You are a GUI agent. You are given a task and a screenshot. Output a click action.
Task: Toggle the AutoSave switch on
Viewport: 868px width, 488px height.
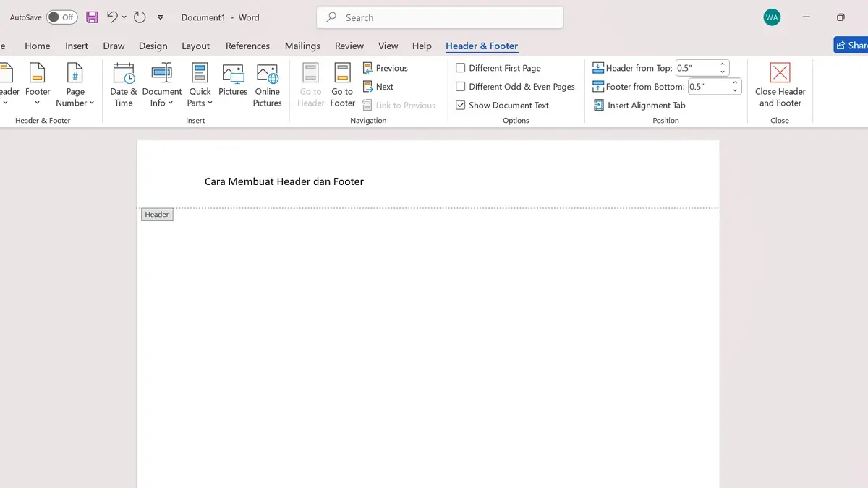tap(61, 17)
